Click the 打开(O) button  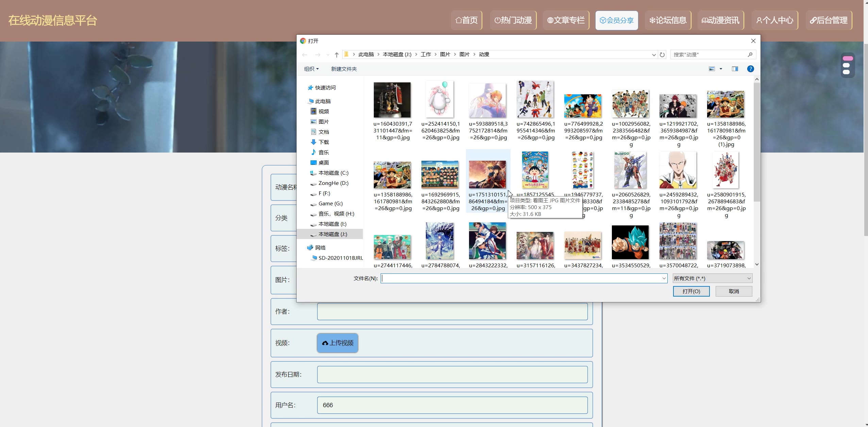pos(691,291)
